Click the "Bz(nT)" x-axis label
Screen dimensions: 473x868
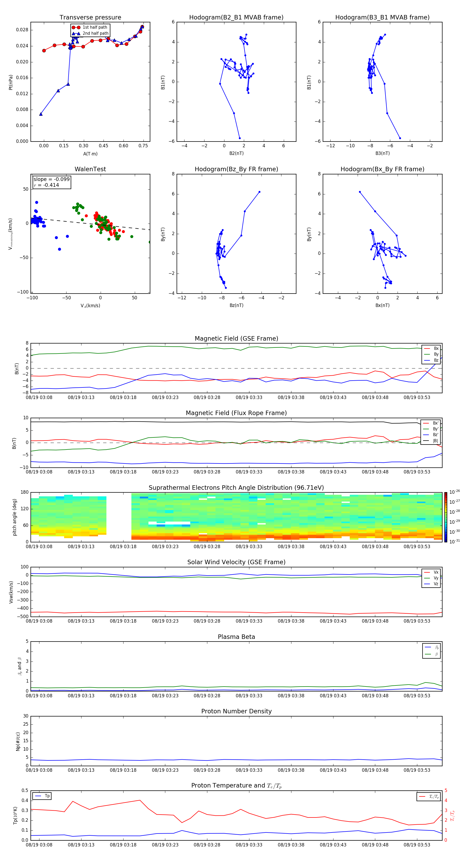pos(236,306)
